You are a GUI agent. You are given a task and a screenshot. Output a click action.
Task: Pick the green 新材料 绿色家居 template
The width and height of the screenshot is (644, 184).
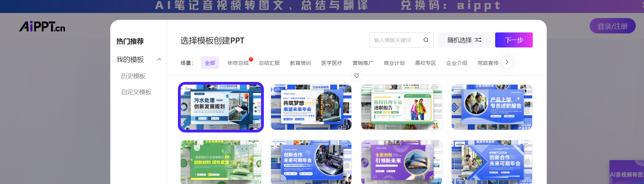(221, 162)
